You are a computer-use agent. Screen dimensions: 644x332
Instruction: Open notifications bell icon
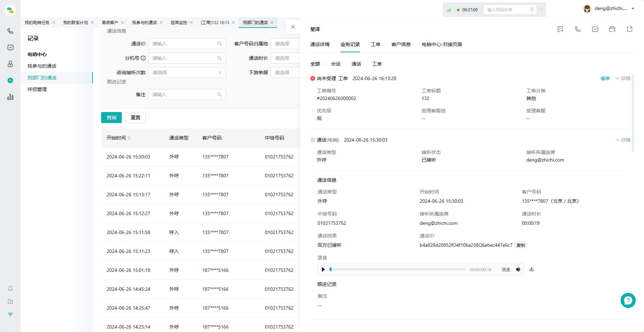click(x=10, y=288)
